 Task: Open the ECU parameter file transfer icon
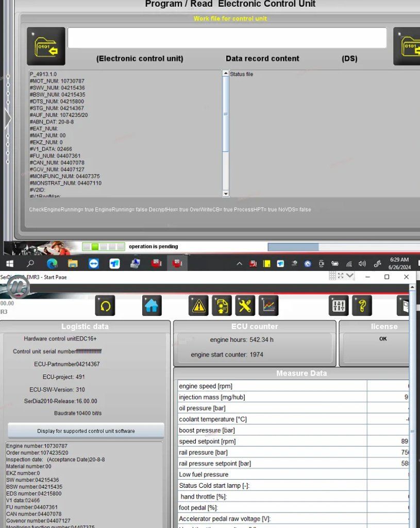click(222, 306)
